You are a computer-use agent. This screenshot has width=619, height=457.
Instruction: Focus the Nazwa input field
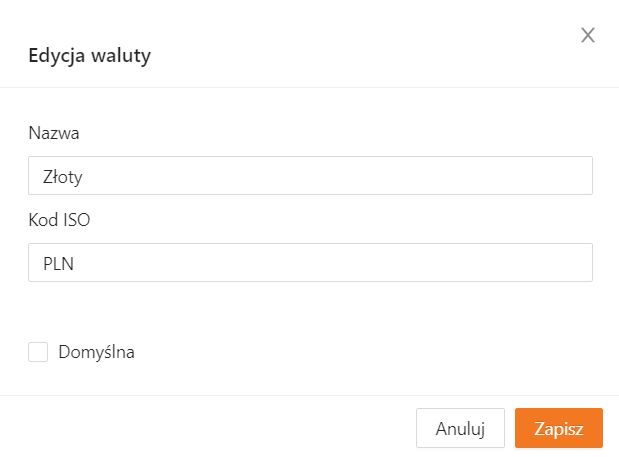pyautogui.click(x=310, y=175)
